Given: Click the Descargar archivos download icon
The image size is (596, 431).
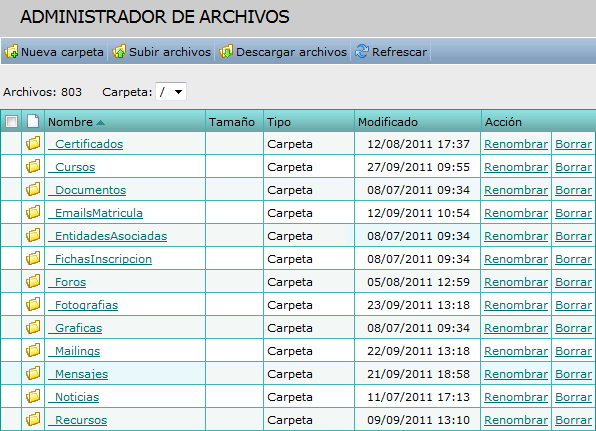Looking at the screenshot, I should pyautogui.click(x=226, y=52).
